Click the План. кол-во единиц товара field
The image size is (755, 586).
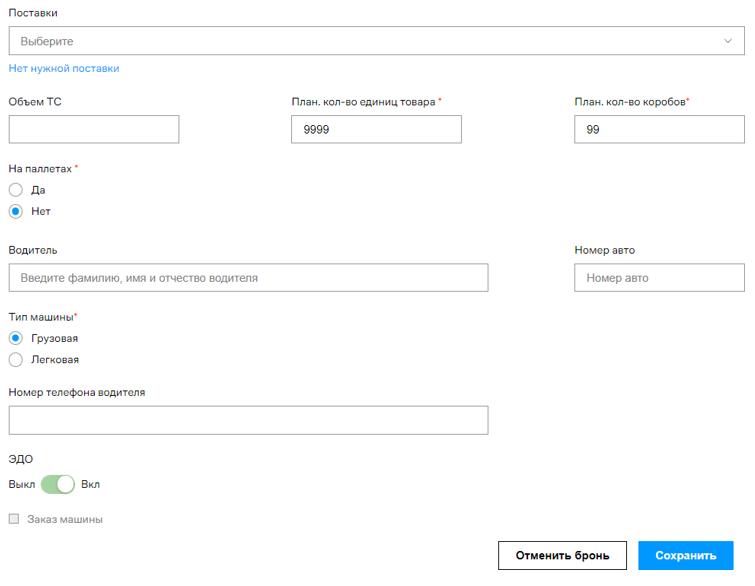(x=376, y=129)
